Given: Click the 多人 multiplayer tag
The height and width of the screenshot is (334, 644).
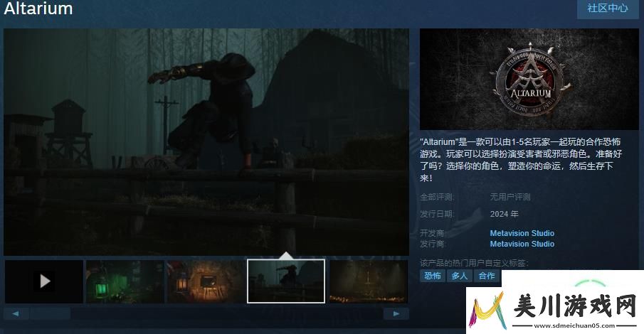Looking at the screenshot, I should click(x=459, y=276).
